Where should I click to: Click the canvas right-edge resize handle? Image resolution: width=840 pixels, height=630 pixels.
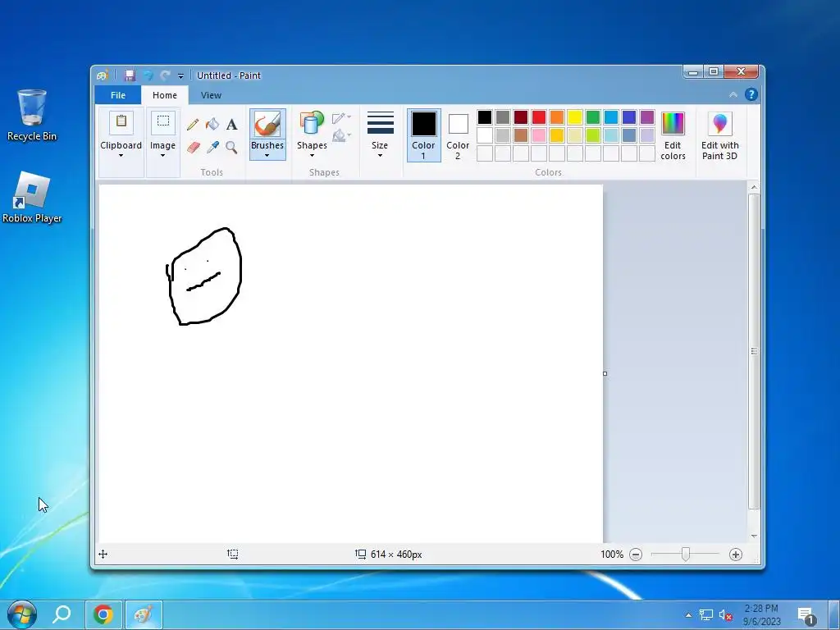(x=605, y=373)
